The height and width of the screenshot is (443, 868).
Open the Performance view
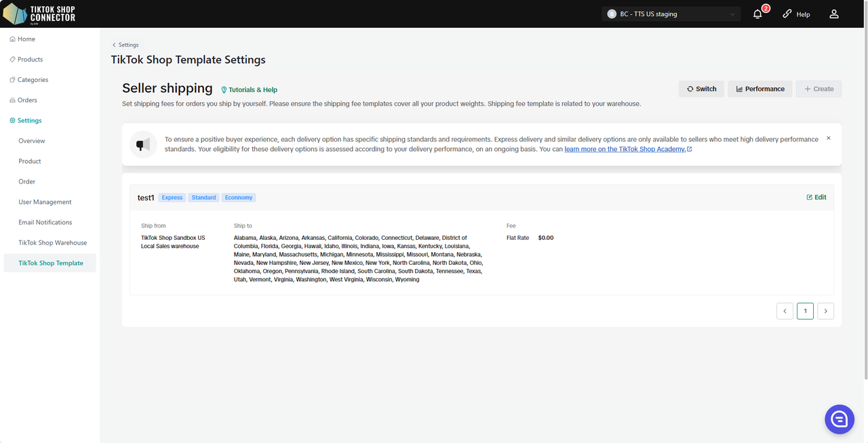point(759,89)
